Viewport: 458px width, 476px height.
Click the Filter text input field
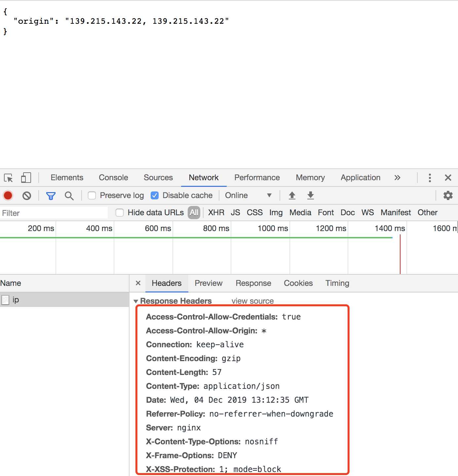point(54,213)
